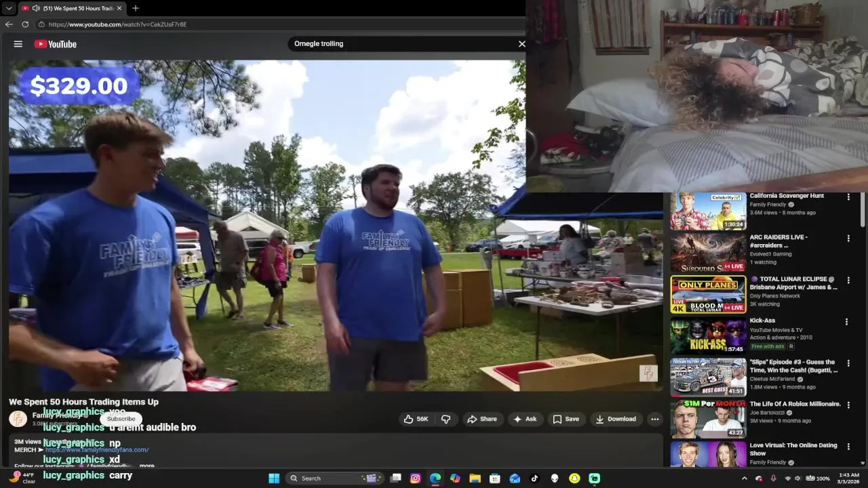Open the tab search dropdown arrow
868x488 pixels.
pyautogui.click(x=9, y=8)
